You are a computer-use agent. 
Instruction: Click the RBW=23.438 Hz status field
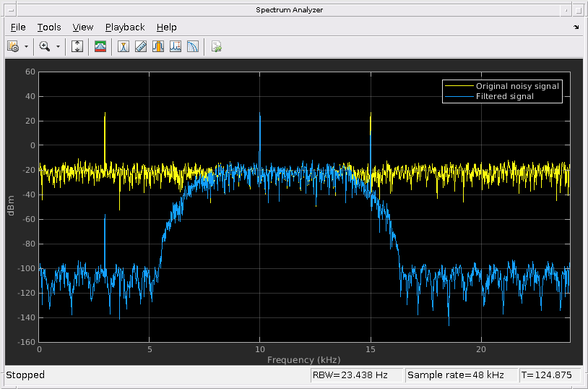(x=355, y=375)
